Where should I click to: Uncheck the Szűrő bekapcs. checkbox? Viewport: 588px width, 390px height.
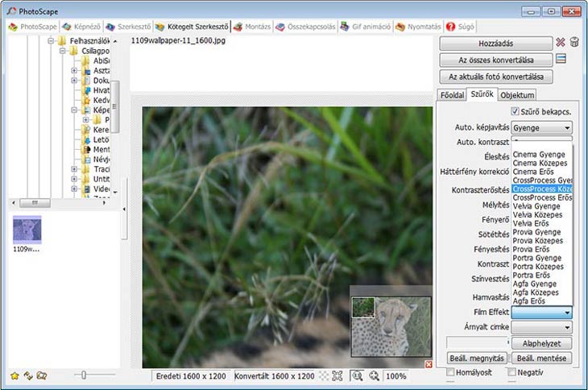pos(515,111)
